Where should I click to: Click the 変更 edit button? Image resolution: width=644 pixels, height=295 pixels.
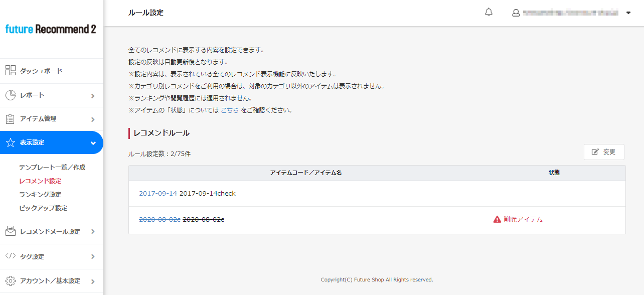point(604,152)
